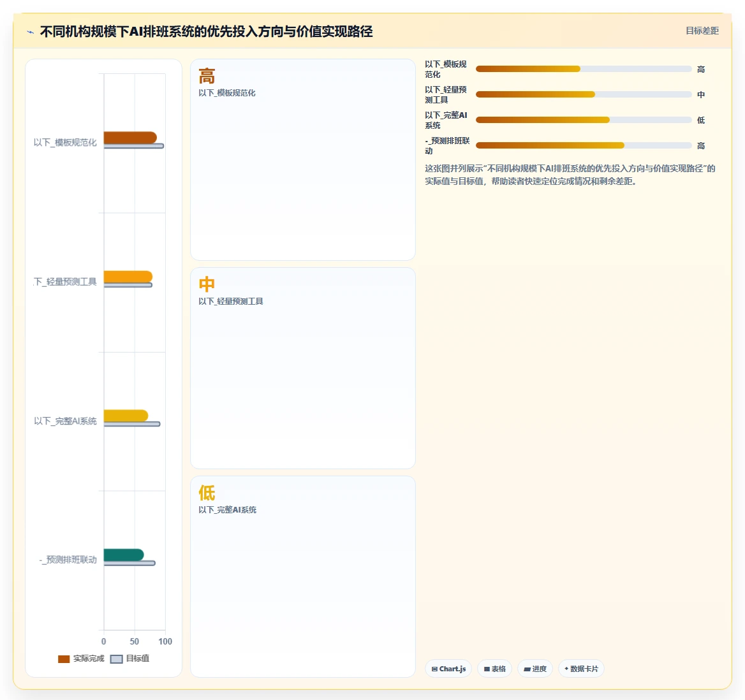Click x-axis tick value 100
Screen dimensions: 745x700
tap(165, 641)
